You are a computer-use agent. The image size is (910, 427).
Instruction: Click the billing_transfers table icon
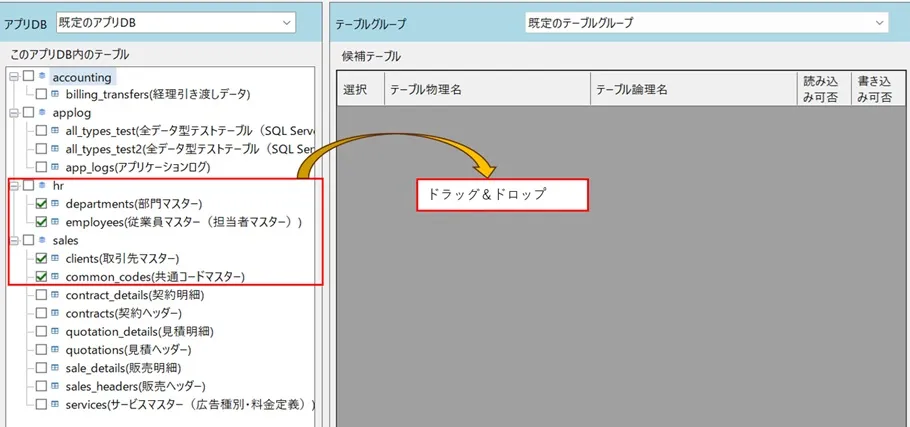tap(55, 93)
